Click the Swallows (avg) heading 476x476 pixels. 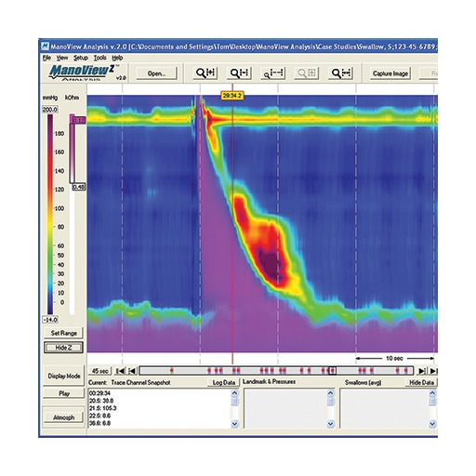point(363,382)
